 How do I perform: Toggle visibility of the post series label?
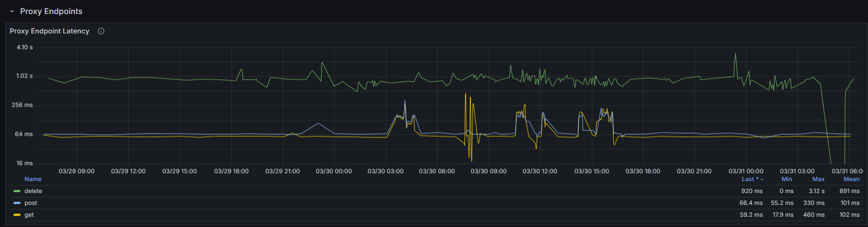pos(31,203)
